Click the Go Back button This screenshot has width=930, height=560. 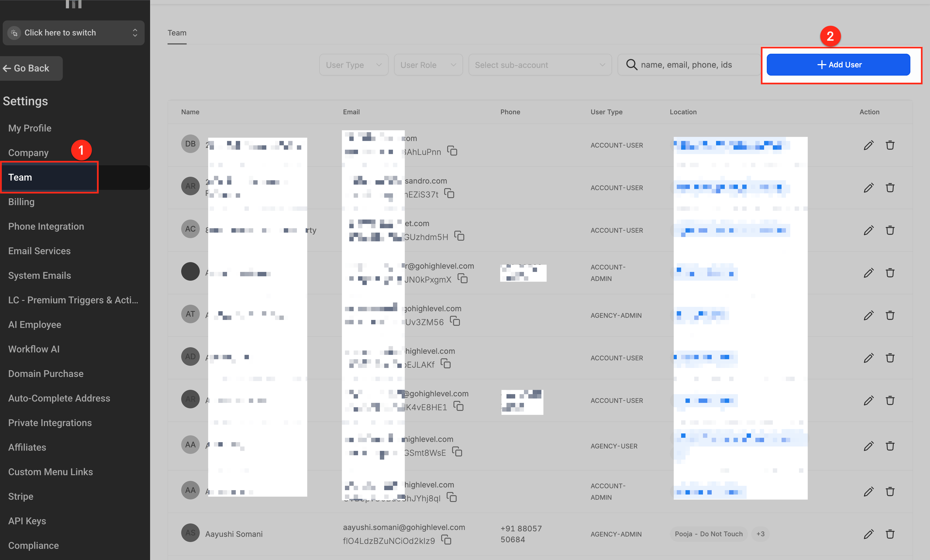click(x=31, y=68)
